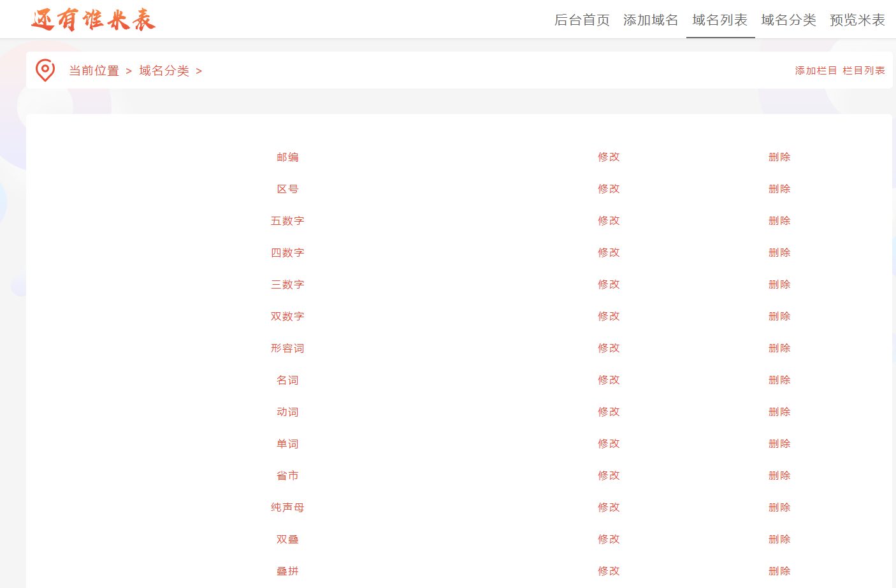Image resolution: width=896 pixels, height=588 pixels.
Task: Open the 叠拼 category link
Action: click(287, 571)
